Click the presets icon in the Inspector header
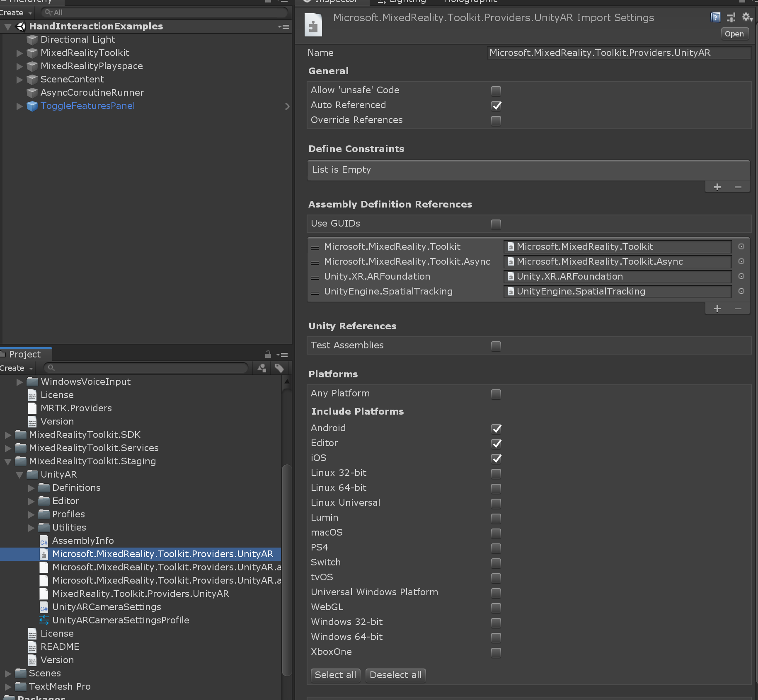The height and width of the screenshot is (700, 758). click(x=731, y=17)
